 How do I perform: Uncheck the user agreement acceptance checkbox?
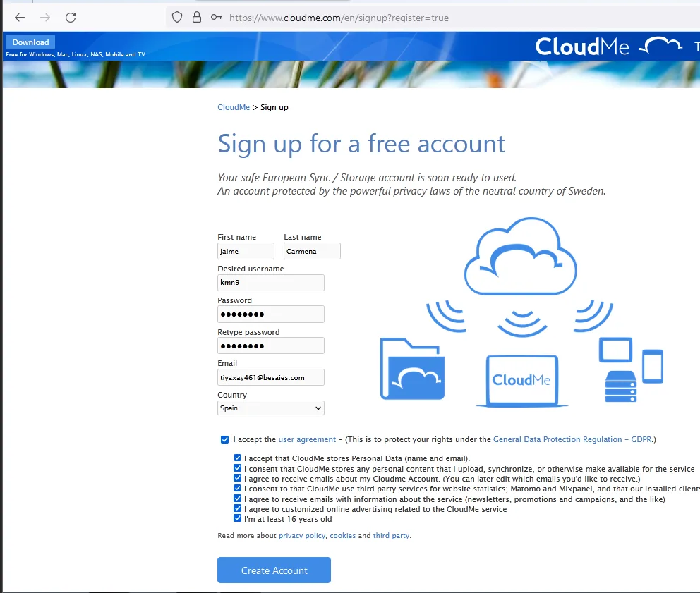click(x=224, y=439)
